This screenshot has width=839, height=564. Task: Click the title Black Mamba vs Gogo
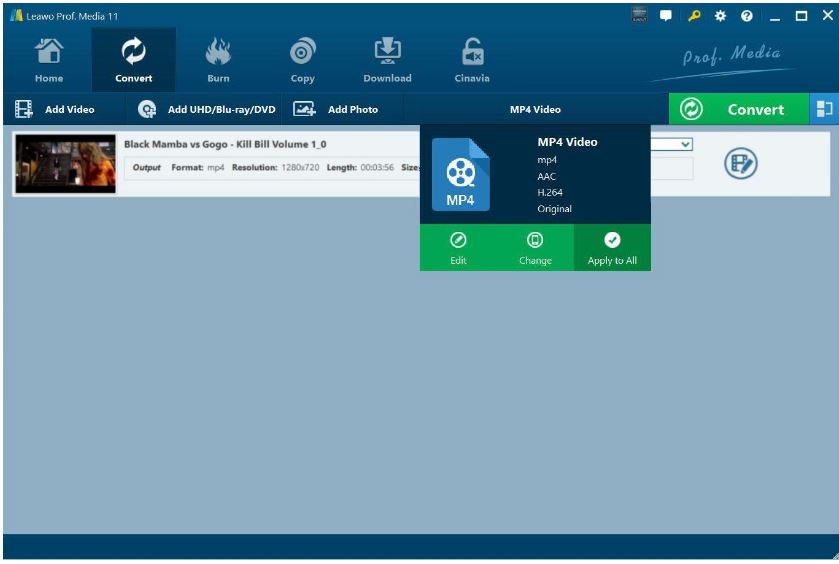[225, 144]
